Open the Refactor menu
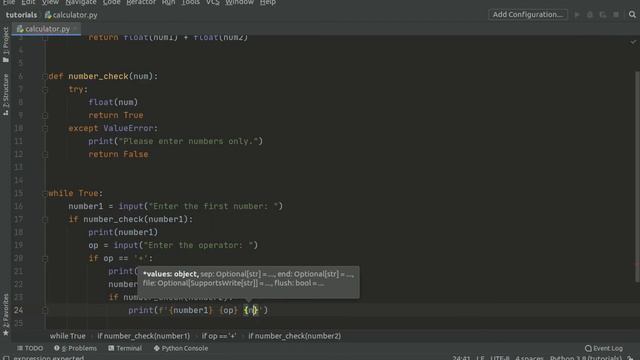This screenshot has width=640, height=360. coord(141,2)
